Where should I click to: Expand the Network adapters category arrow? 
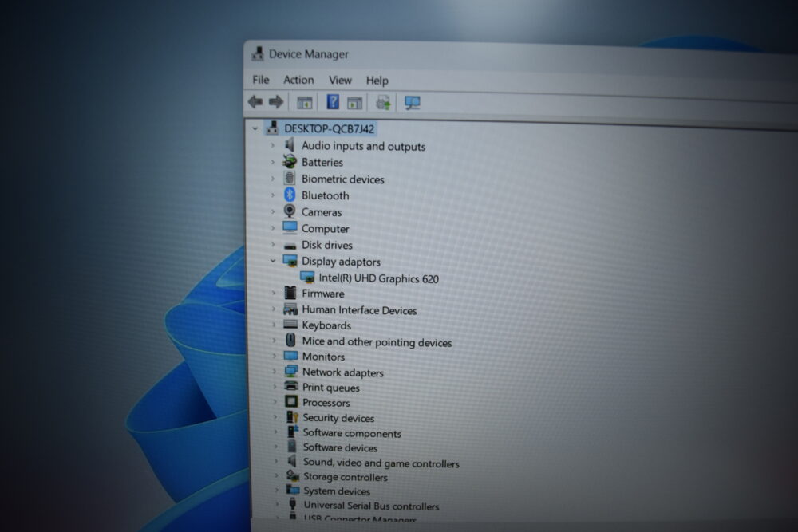275,372
